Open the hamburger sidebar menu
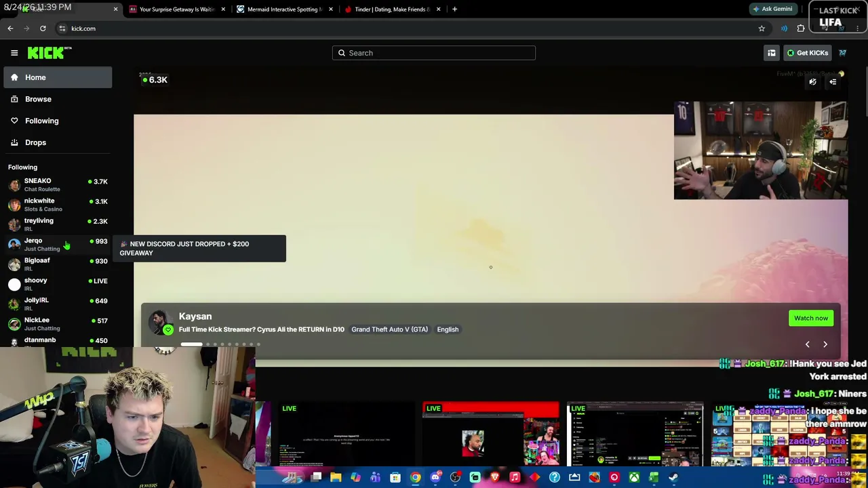 pos(14,53)
